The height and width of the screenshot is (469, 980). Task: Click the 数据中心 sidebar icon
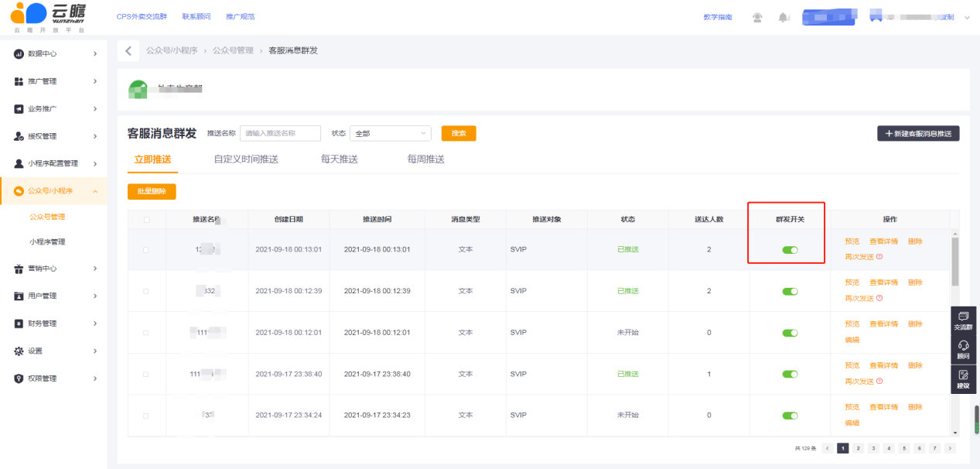point(19,53)
